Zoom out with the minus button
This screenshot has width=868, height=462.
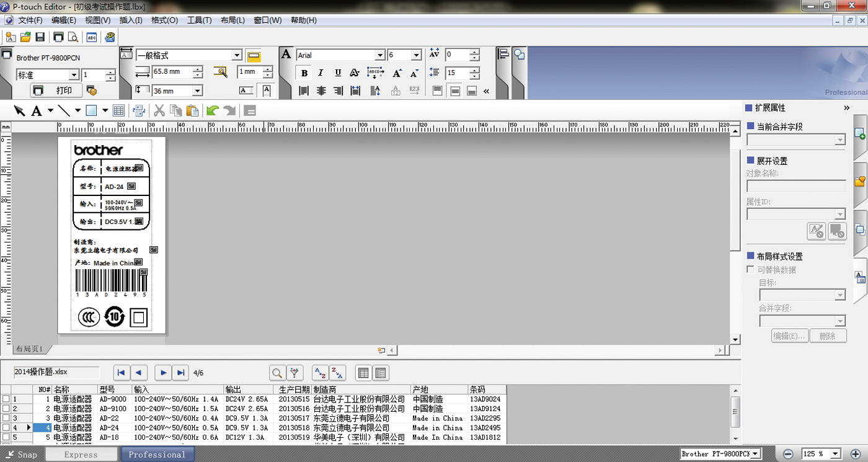point(788,454)
